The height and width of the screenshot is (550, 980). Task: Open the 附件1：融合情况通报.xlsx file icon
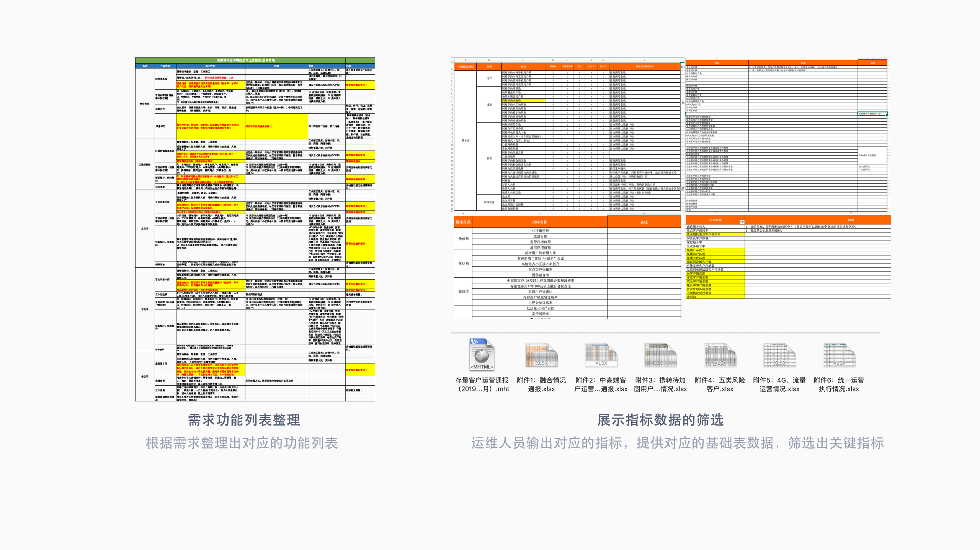coord(541,355)
